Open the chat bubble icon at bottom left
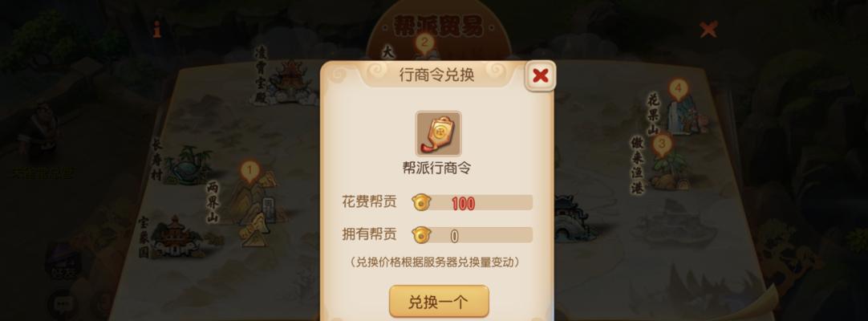The height and width of the screenshot is (321, 868). (62, 304)
